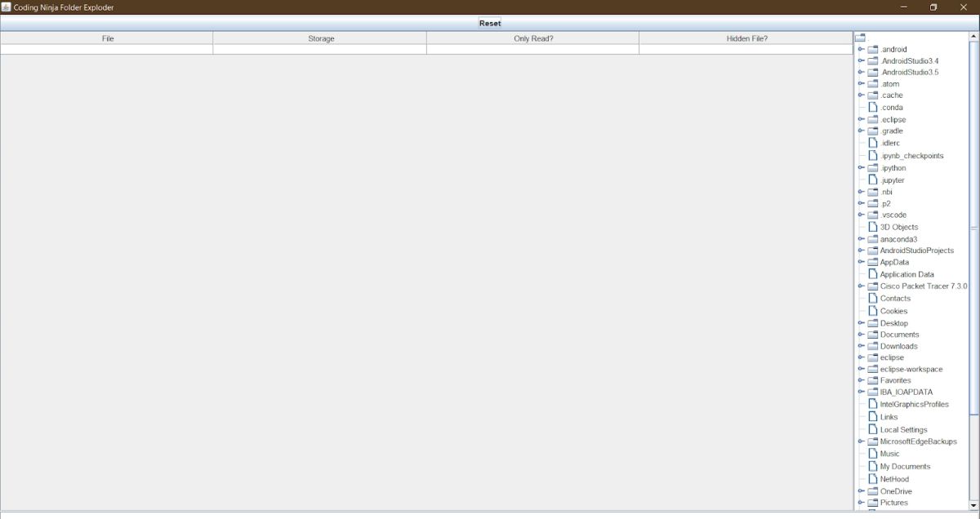Select the eclipse tree item
Screen dimensions: 980x519
[x=892, y=357]
